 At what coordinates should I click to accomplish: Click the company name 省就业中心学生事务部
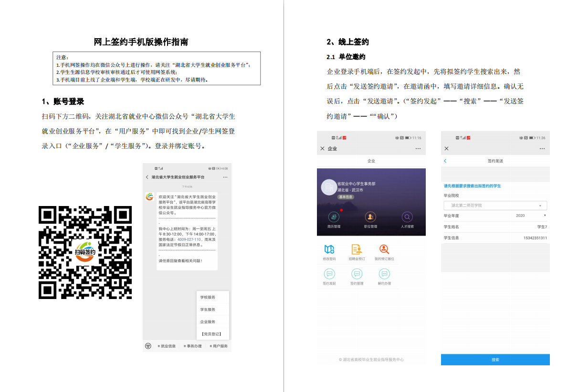tap(357, 184)
